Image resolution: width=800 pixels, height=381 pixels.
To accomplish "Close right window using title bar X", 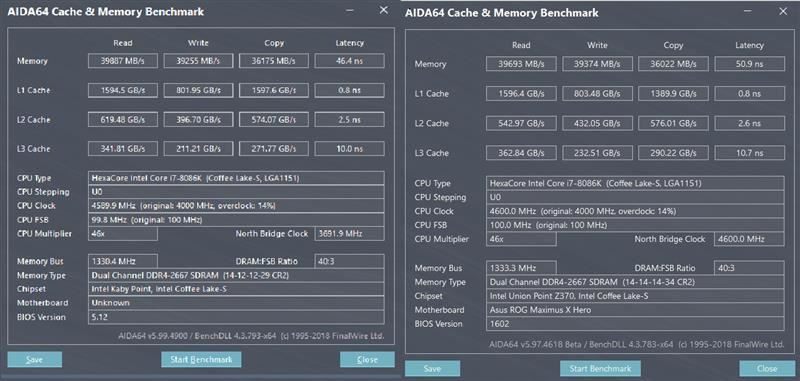I will pyautogui.click(x=783, y=11).
